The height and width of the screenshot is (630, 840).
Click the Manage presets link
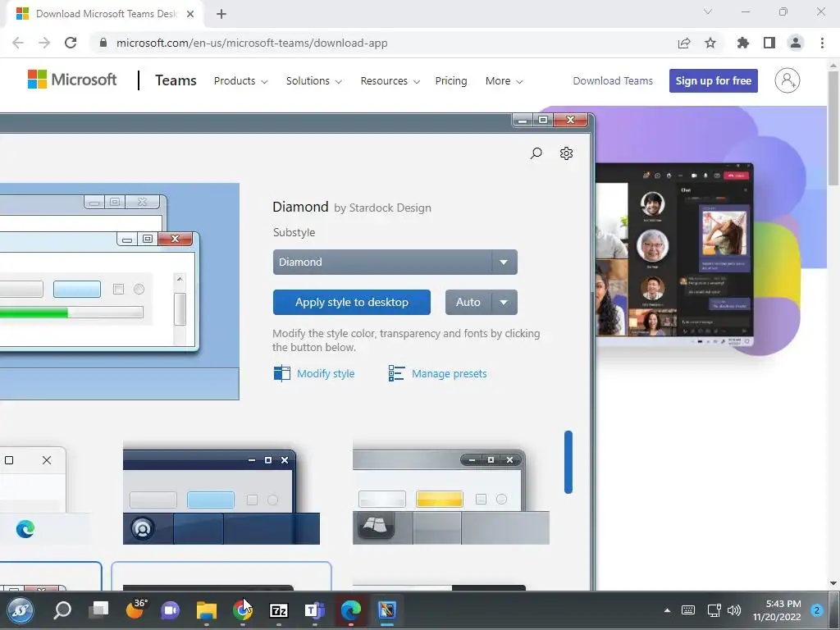tap(449, 373)
